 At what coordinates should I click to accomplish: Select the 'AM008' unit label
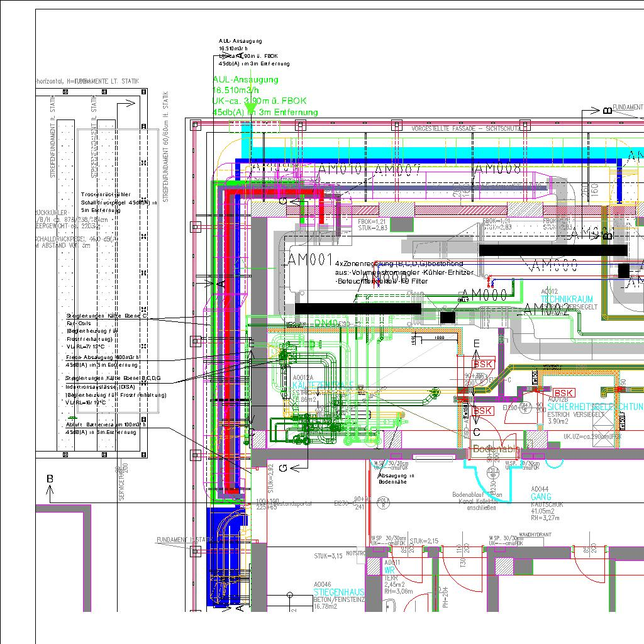tap(497, 168)
